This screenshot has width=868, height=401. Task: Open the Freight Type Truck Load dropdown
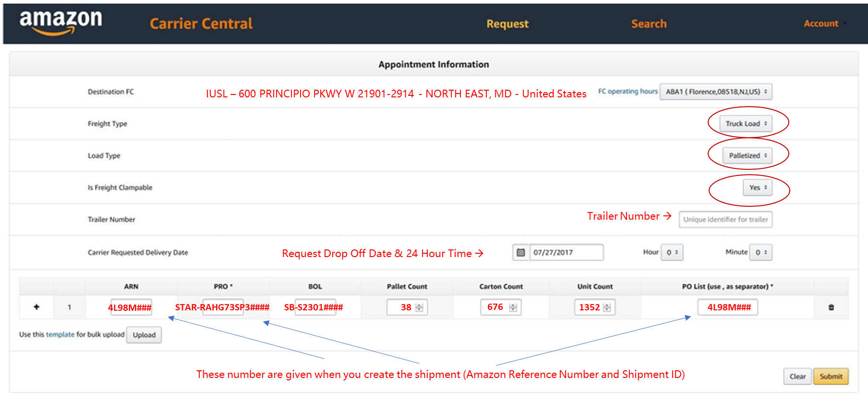click(x=746, y=124)
